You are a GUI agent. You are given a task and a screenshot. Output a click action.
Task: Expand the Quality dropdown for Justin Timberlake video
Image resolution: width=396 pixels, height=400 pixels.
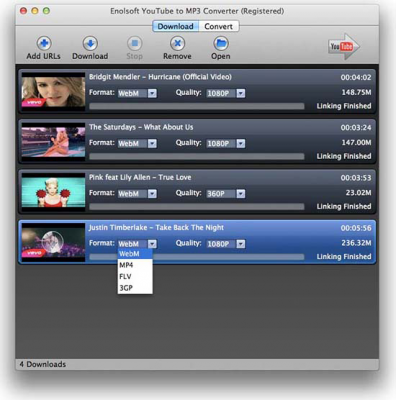226,244
